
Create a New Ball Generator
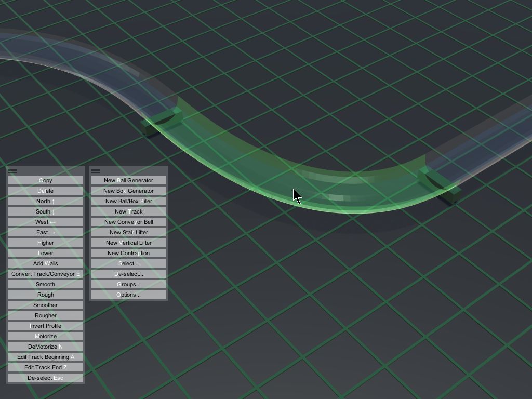point(129,180)
